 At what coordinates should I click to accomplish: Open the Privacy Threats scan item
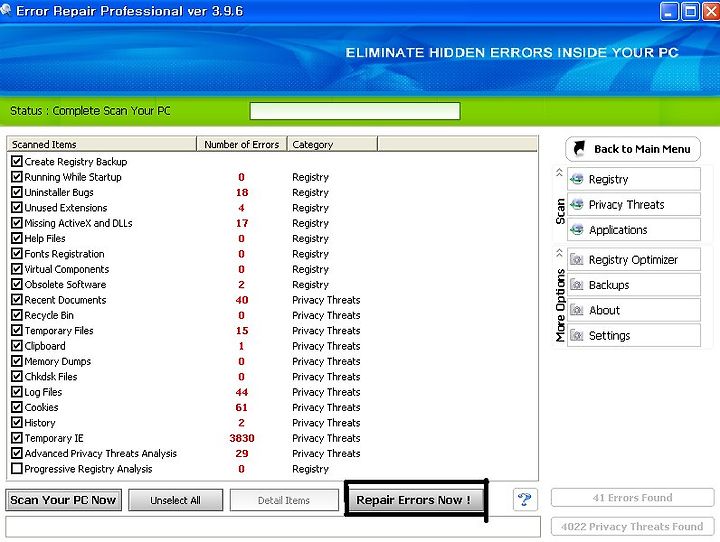point(634,204)
